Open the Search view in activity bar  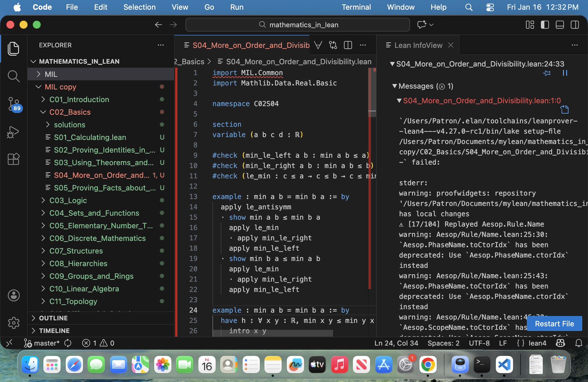point(13,76)
